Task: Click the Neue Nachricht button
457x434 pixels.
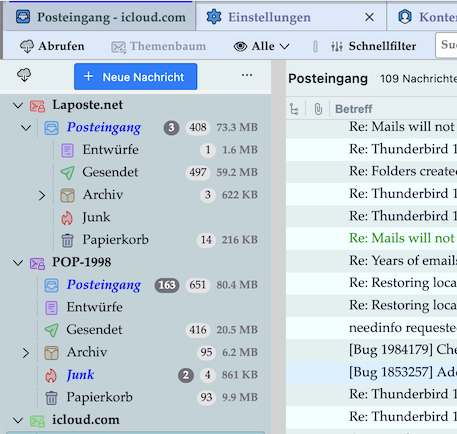Action: 135,77
